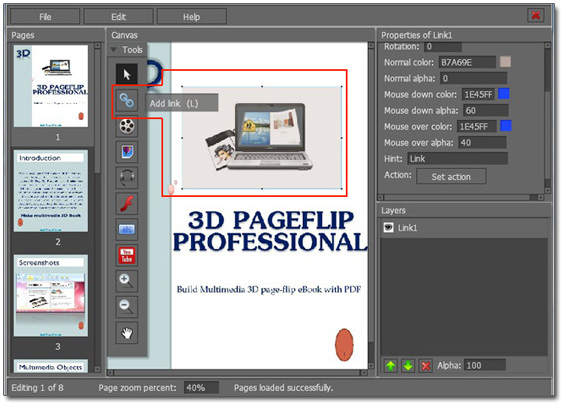Select the button object tool
Screen dimensions: 570x411
[127, 229]
